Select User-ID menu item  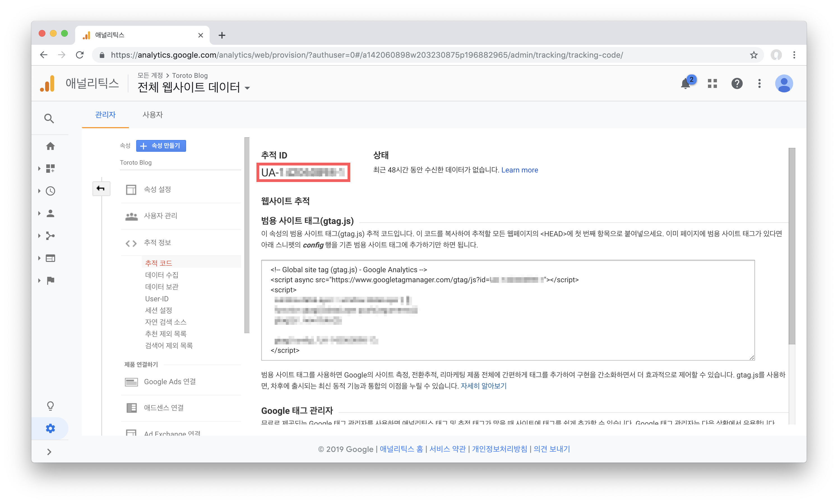point(157,298)
